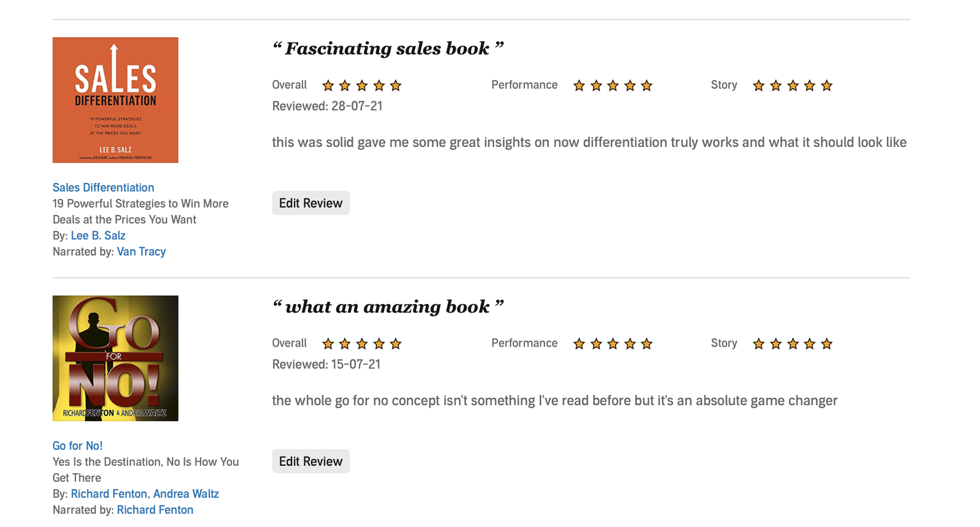Click first Story star for Go for No!
Image resolution: width=980 pixels, height=527 pixels.
click(x=759, y=344)
